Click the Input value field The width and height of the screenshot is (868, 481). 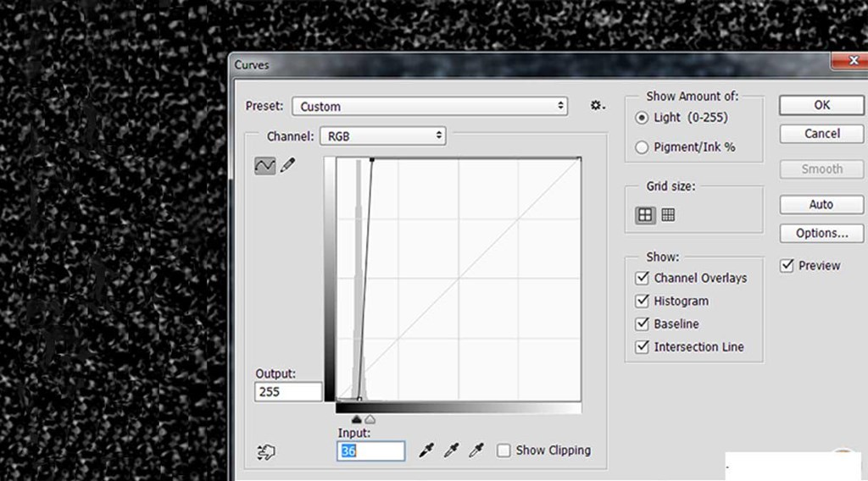pos(370,451)
